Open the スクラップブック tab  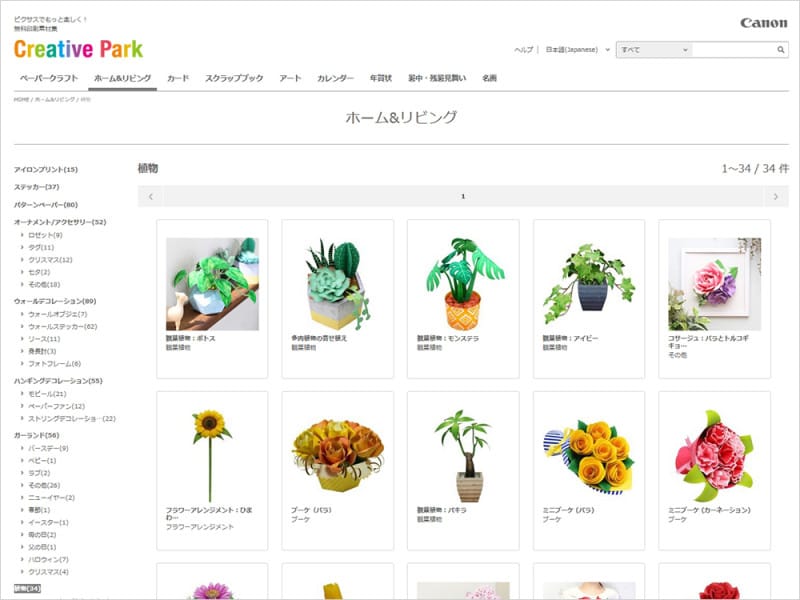point(234,78)
